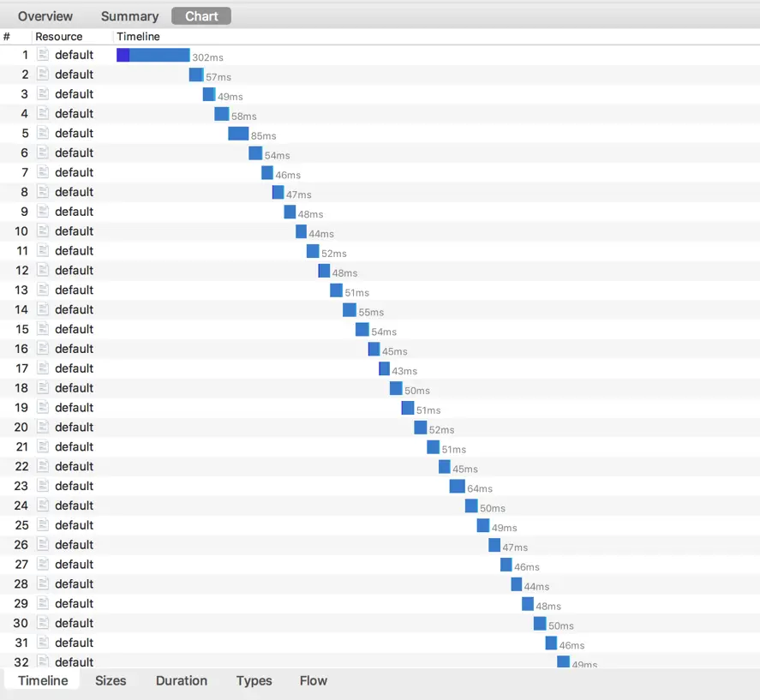This screenshot has width=760, height=700.
Task: Click the document icon in row 20
Action: click(43, 427)
